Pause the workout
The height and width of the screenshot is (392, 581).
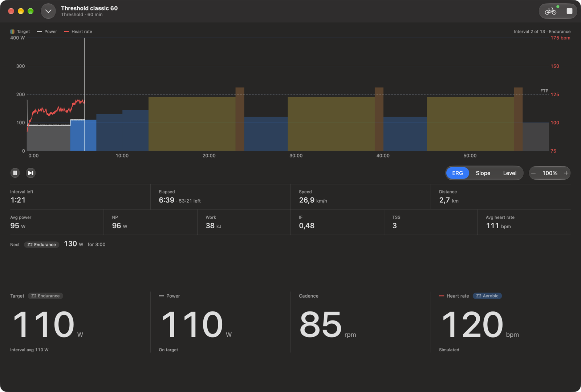tap(15, 173)
